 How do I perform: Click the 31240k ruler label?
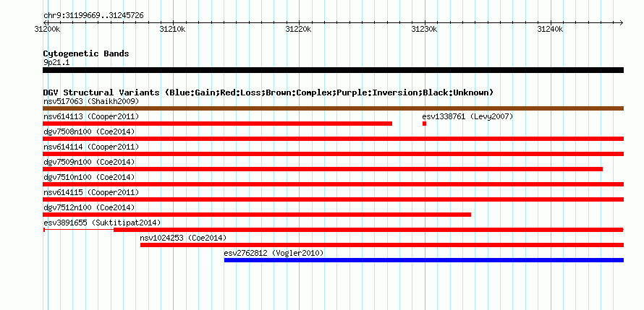[x=551, y=30]
